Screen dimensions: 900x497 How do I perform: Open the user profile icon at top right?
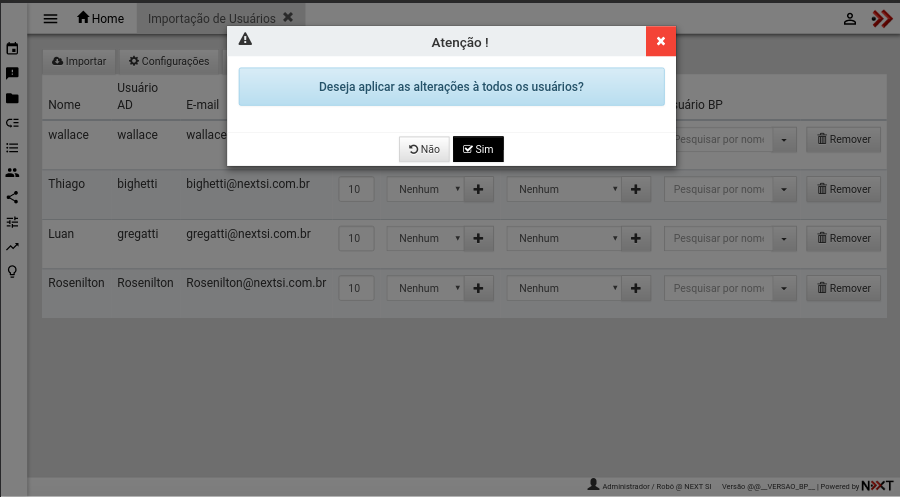coord(849,18)
